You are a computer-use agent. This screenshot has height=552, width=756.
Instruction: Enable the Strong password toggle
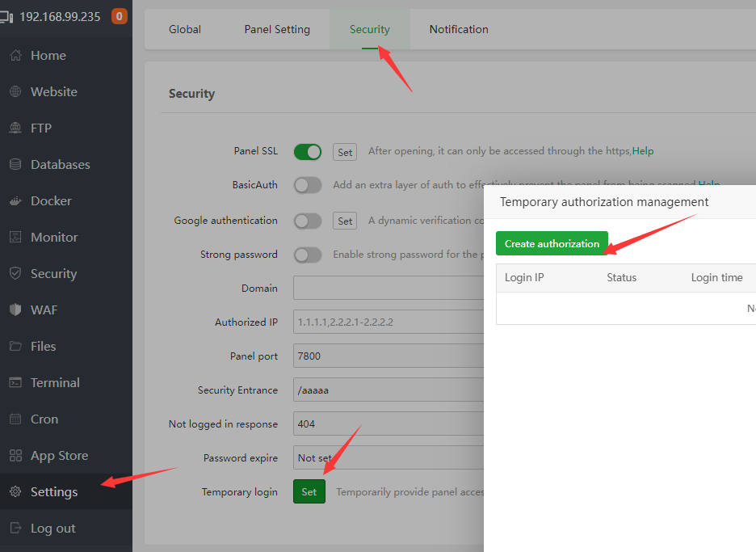point(307,255)
